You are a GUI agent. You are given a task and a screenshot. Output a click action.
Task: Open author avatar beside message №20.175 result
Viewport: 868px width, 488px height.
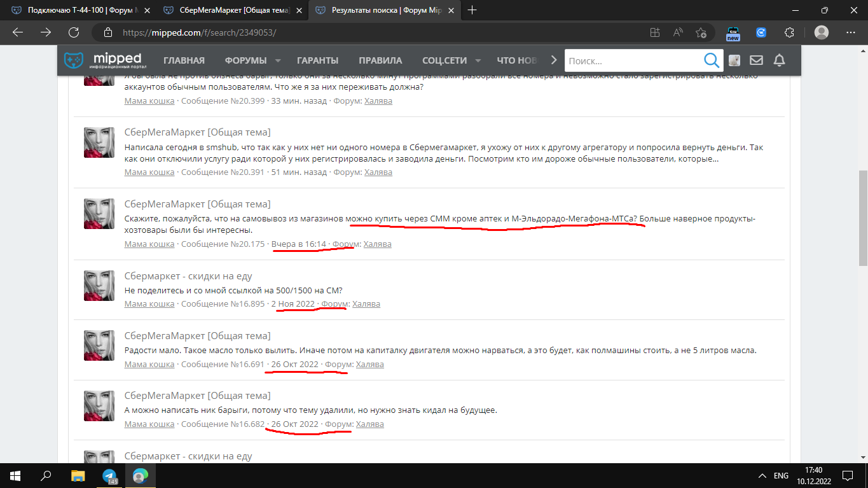click(99, 214)
